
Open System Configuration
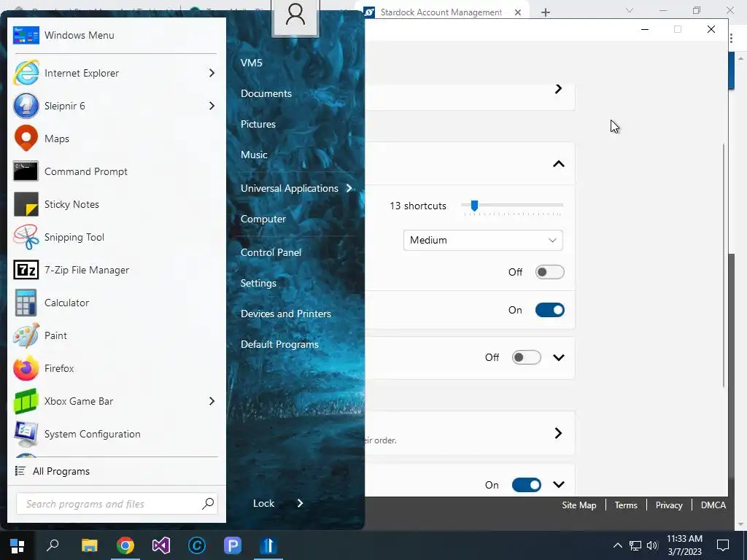(x=115, y=435)
